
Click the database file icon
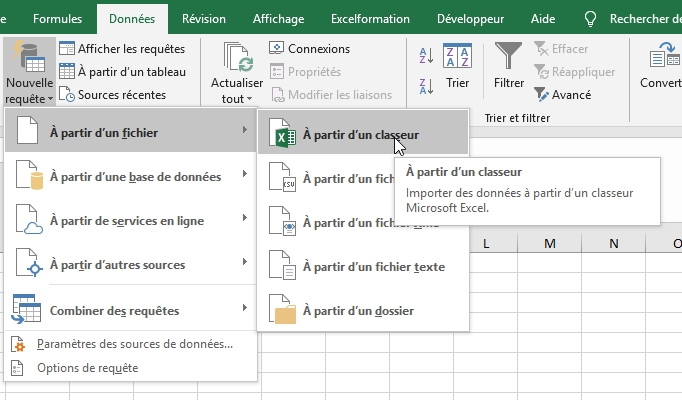[29, 175]
